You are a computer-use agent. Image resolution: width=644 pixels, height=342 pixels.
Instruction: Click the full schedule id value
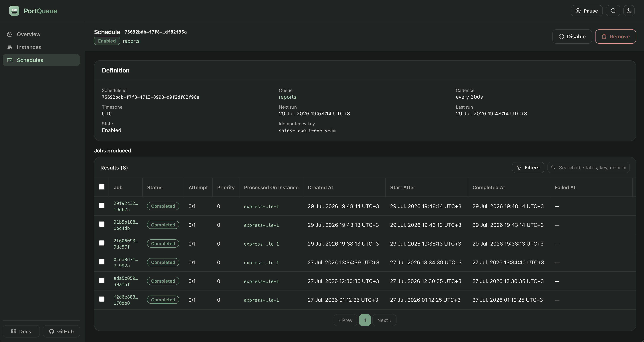(150, 97)
